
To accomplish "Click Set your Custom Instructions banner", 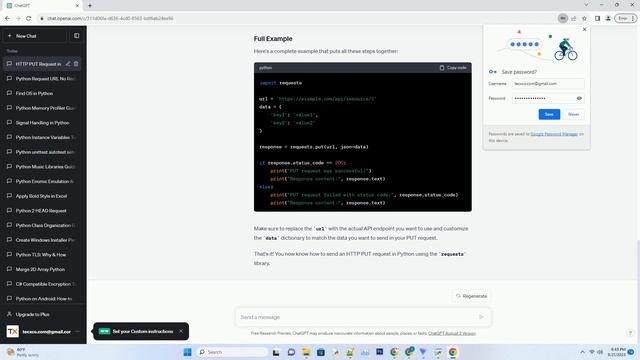I will click(141, 331).
